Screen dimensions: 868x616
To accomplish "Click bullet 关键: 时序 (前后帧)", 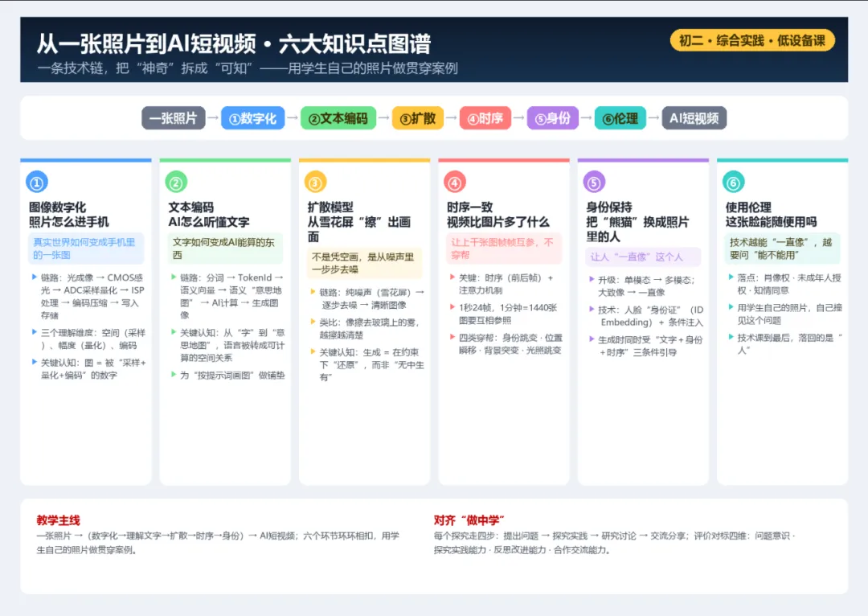I will 506,284.
